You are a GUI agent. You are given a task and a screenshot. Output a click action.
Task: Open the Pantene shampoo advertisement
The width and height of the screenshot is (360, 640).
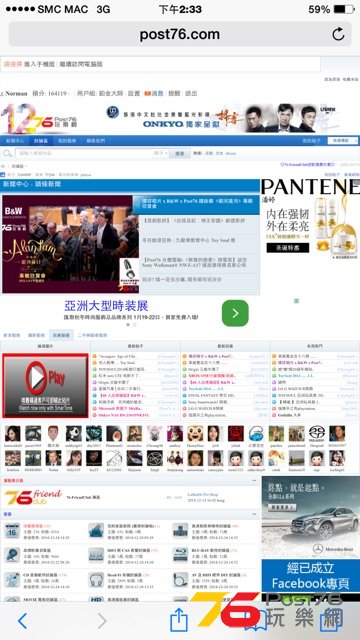(310, 219)
